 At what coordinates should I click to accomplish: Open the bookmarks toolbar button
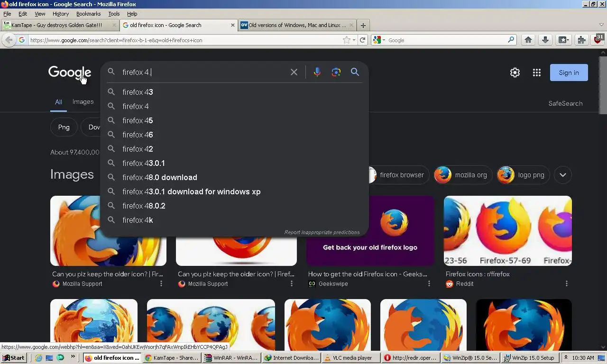point(563,40)
